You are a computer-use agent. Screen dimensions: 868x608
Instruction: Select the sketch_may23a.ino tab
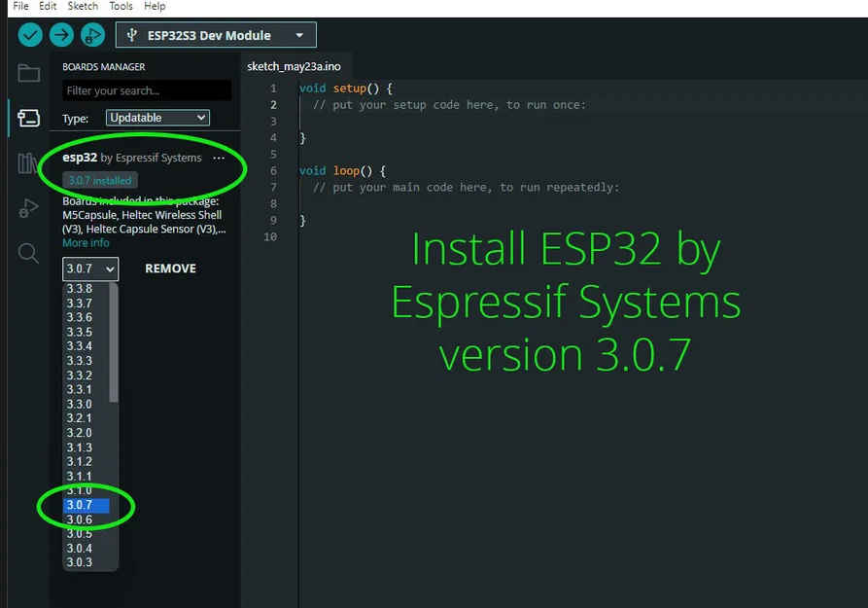coord(294,66)
